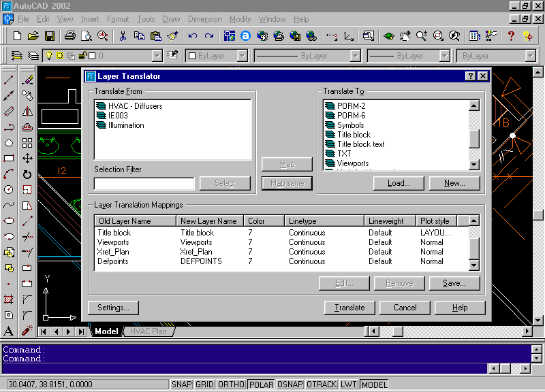This screenshot has height=392, width=545.
Task: Click the Selection Filter text field
Action: pos(144,183)
